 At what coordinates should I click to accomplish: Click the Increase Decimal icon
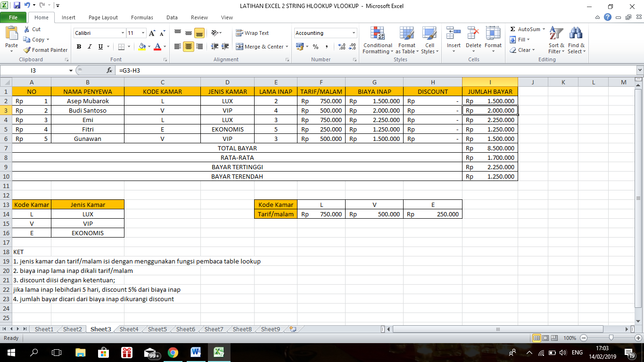click(x=341, y=47)
